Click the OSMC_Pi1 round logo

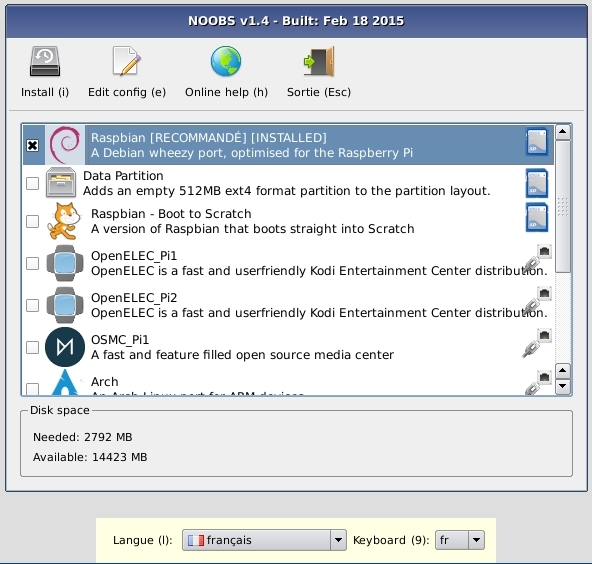point(65,347)
